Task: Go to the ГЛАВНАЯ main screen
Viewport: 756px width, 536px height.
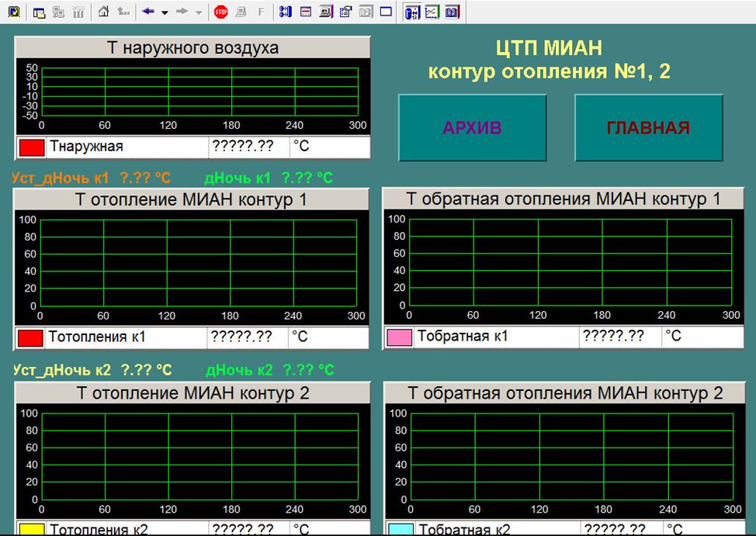Action: 648,128
